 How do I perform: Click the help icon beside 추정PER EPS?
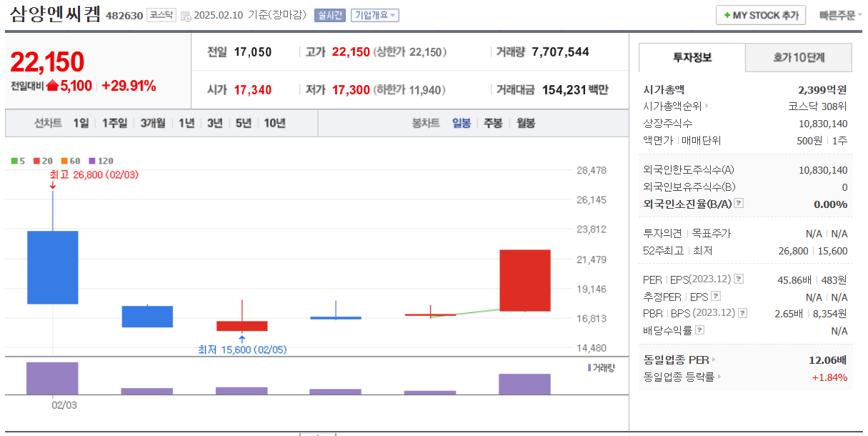tap(716, 297)
